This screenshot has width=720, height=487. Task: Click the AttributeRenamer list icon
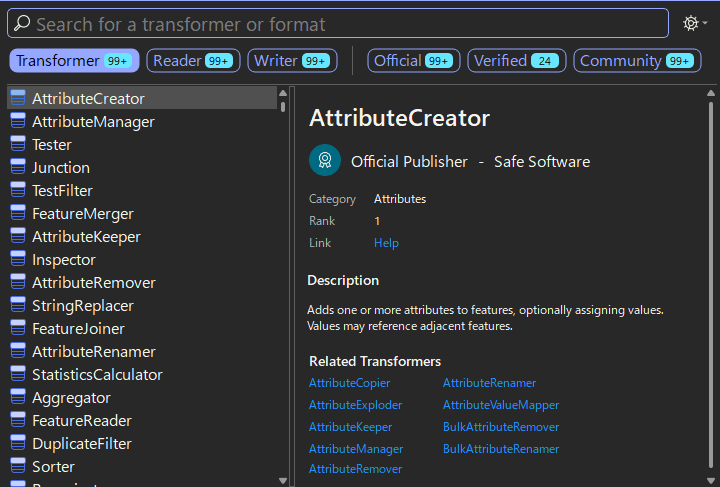[x=18, y=351]
